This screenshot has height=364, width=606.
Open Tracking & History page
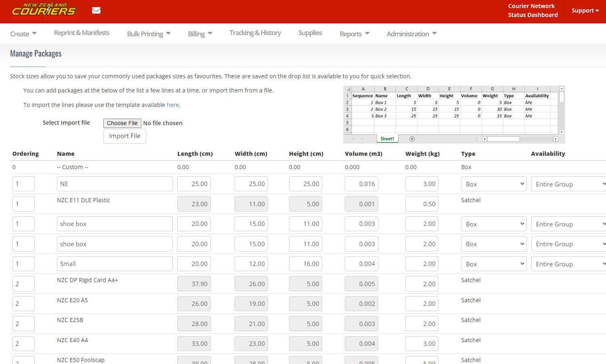tap(255, 33)
